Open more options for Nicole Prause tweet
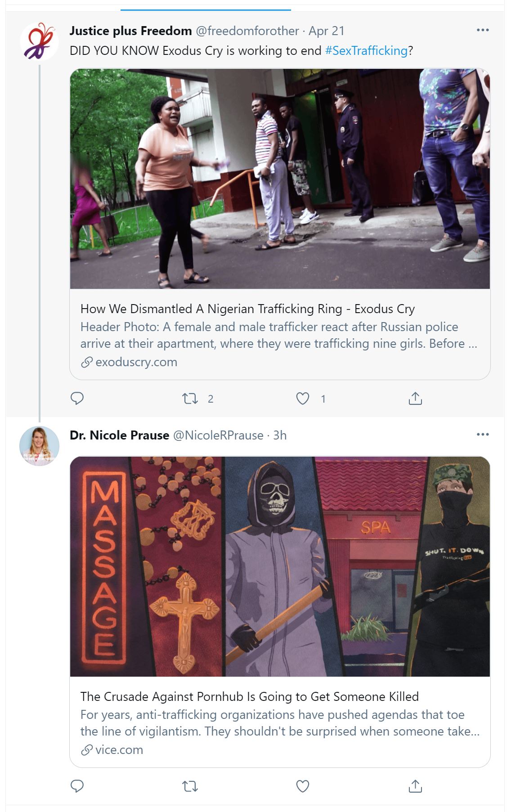 coord(482,435)
